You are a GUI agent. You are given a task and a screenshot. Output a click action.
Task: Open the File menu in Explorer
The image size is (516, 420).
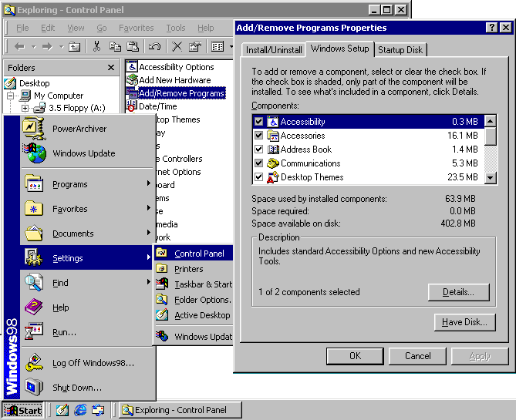22,28
